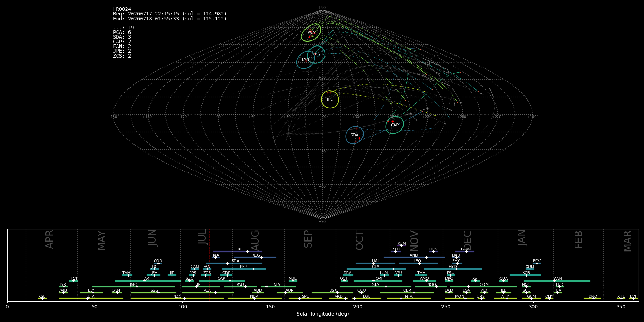644x322 pixels.
Task: Click the KCG shower bar in timeline
Action: pyautogui.click(x=255, y=257)
